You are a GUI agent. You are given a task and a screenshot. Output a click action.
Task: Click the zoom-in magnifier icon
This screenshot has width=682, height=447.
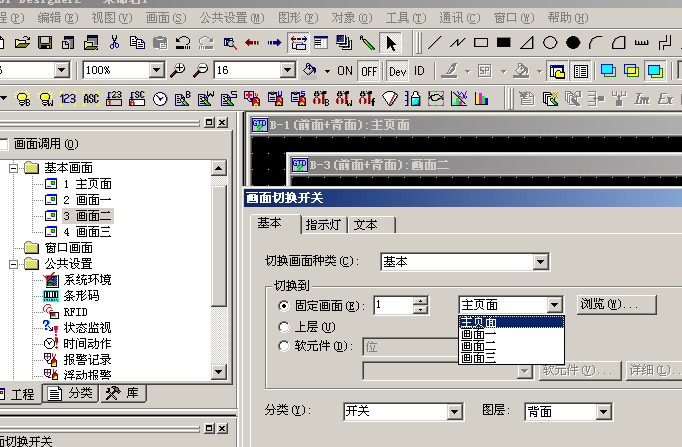pyautogui.click(x=178, y=71)
